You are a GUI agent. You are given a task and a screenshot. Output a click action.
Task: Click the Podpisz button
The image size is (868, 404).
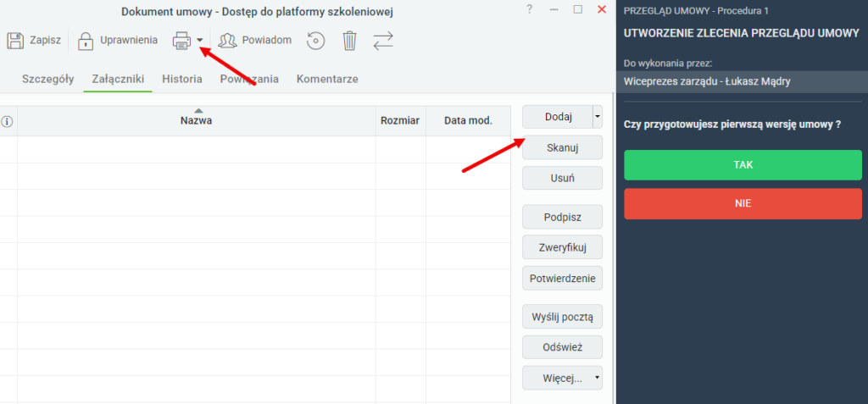tap(563, 217)
